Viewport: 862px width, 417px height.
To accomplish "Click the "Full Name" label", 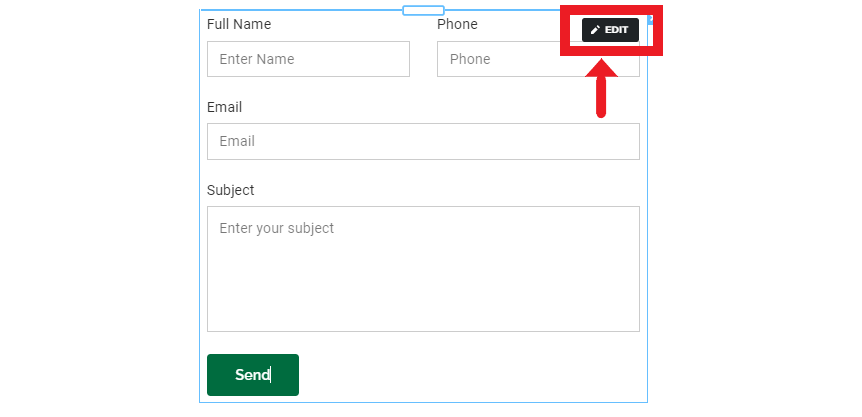I will [239, 24].
